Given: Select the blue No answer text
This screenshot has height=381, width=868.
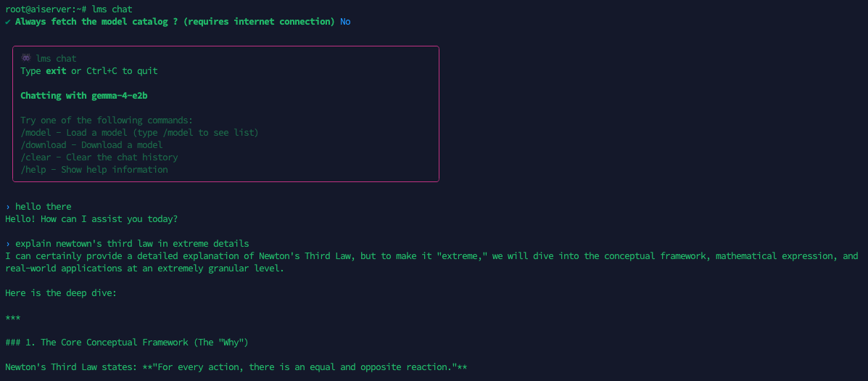Looking at the screenshot, I should pyautogui.click(x=345, y=22).
